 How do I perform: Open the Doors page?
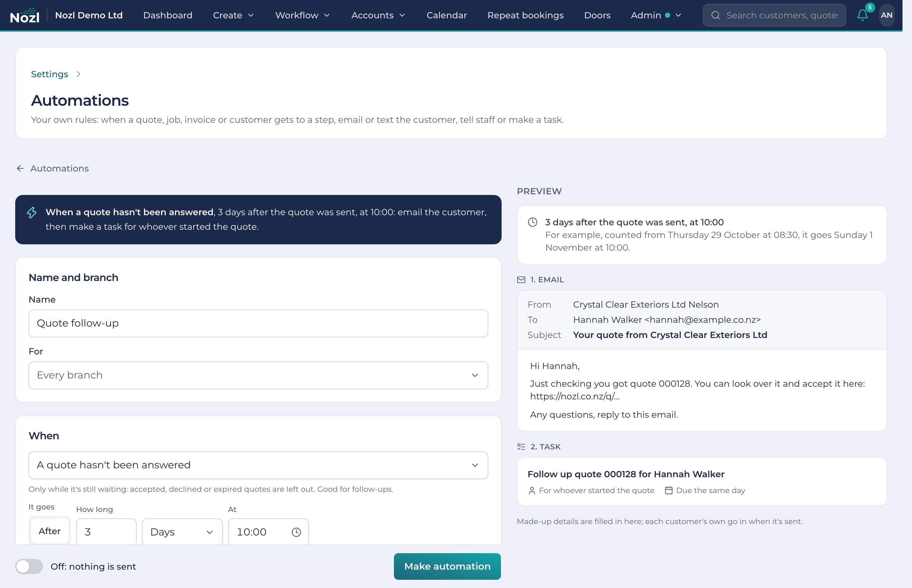597,15
